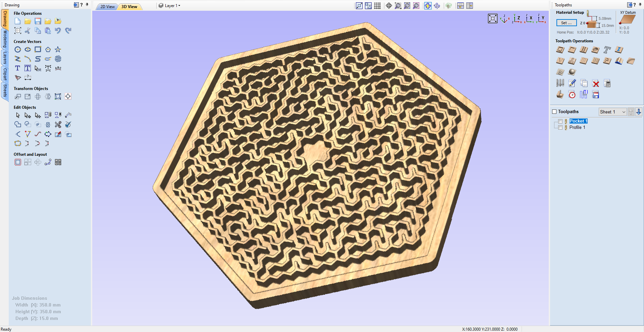Check the Profile 1 toolpath checkbox
Screen dimensions: 644x332
coord(560,128)
